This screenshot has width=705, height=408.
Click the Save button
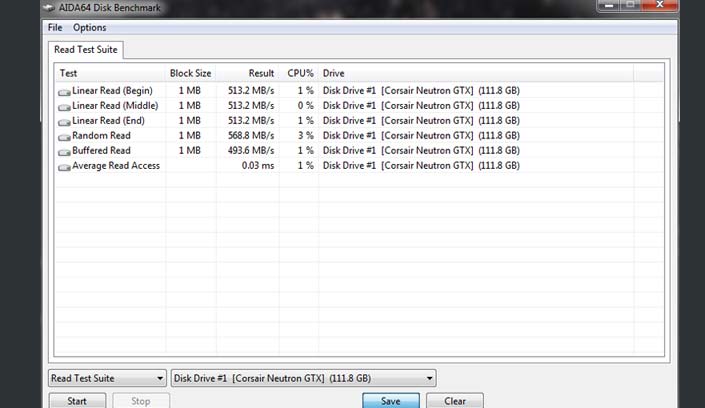390,401
